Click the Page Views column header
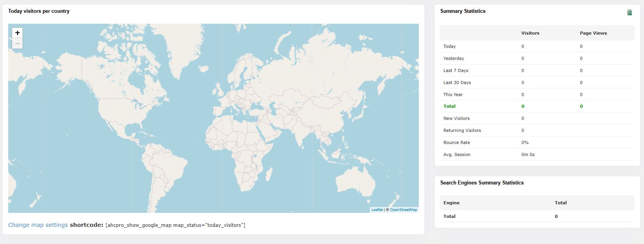The width and height of the screenshot is (644, 244). coord(593,33)
